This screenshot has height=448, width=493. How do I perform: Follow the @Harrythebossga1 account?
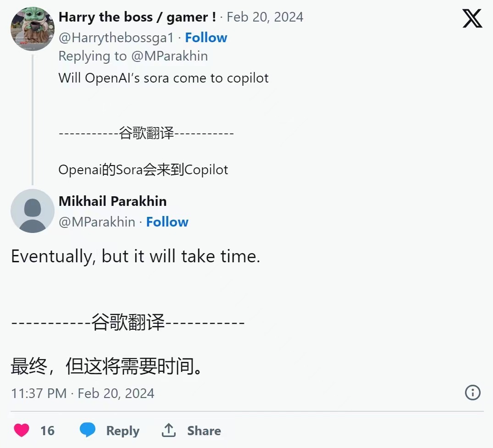[x=206, y=37]
